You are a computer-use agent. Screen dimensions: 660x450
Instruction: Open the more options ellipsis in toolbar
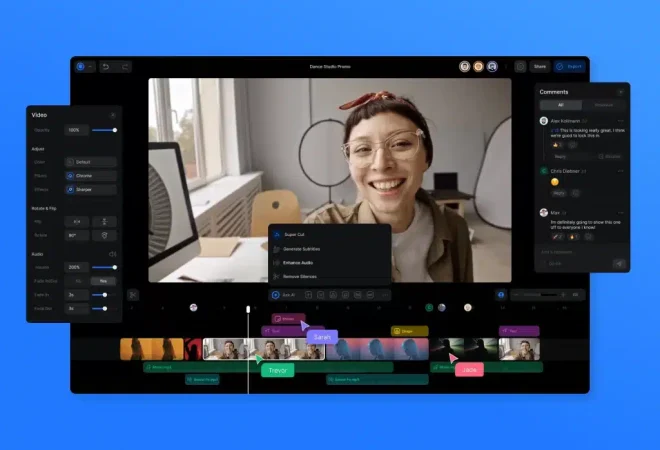coord(385,295)
